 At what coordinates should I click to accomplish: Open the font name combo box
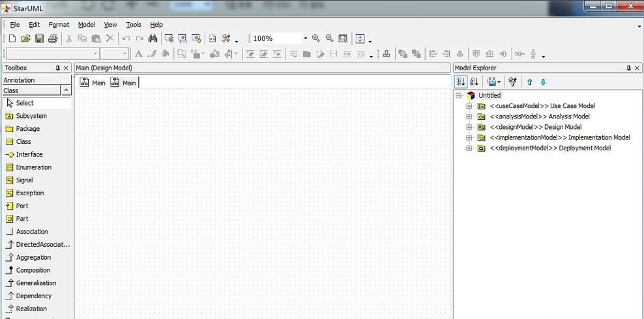tap(53, 54)
